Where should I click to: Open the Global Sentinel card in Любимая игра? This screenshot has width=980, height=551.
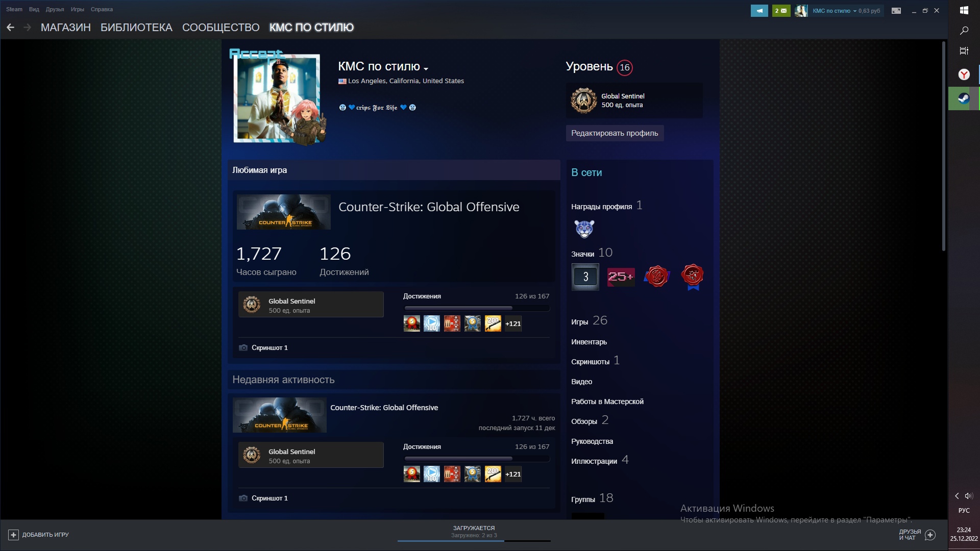[311, 305]
